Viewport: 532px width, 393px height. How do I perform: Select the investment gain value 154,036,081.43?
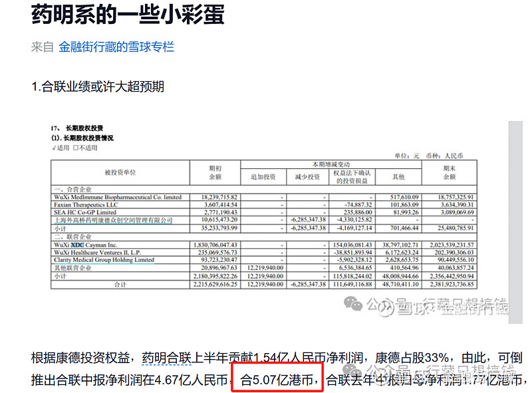[x=352, y=245]
